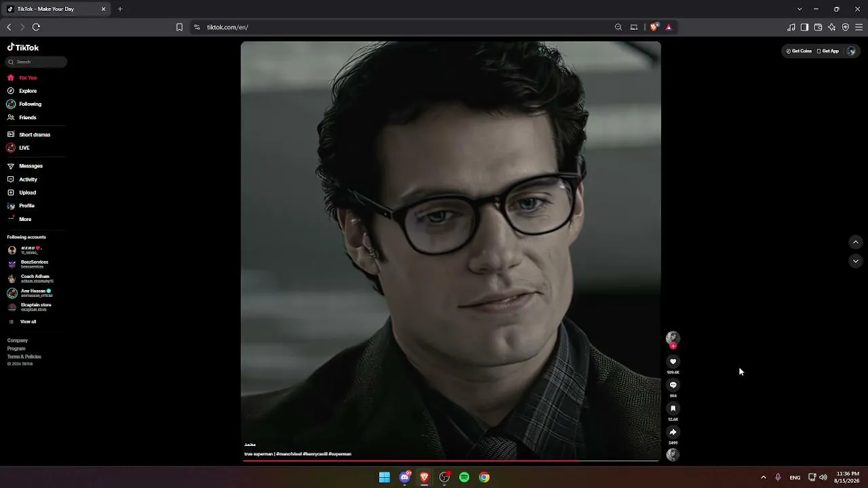Open the tab search dropdown arrow
The image size is (868, 488).
800,9
